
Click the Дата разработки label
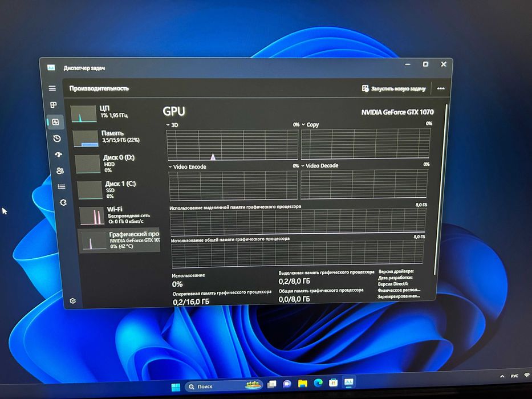coord(395,278)
